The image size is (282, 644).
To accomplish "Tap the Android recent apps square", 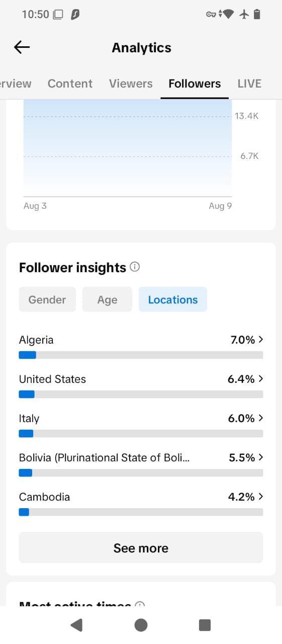I will 205,625.
